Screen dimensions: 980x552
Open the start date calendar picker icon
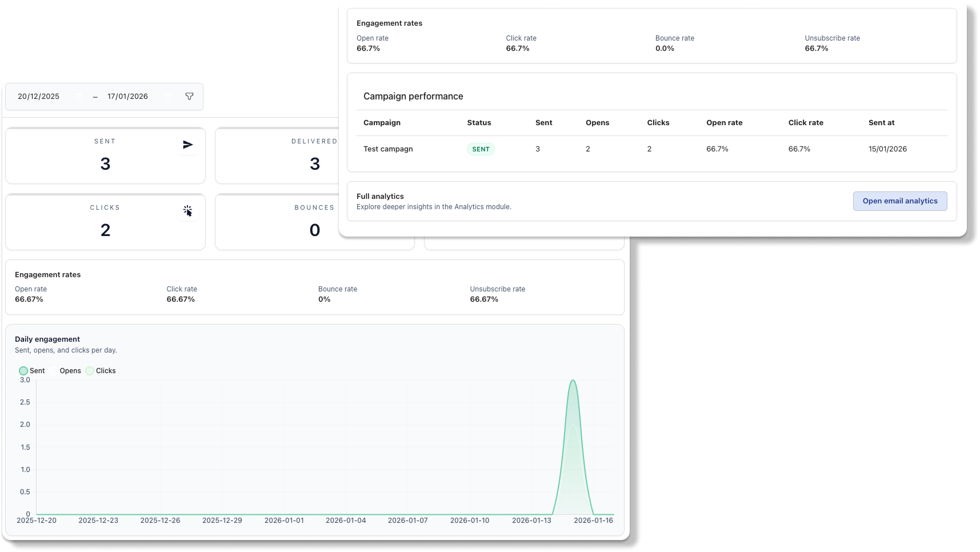tap(78, 96)
